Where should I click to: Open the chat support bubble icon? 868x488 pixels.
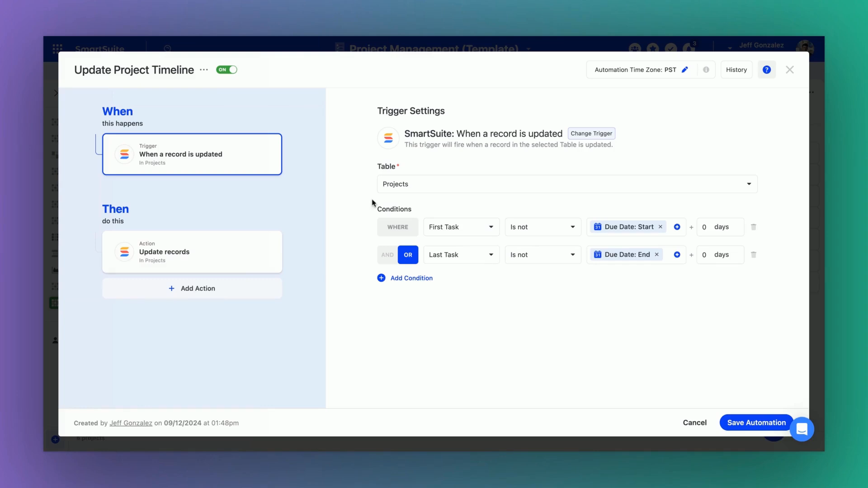coord(802,429)
